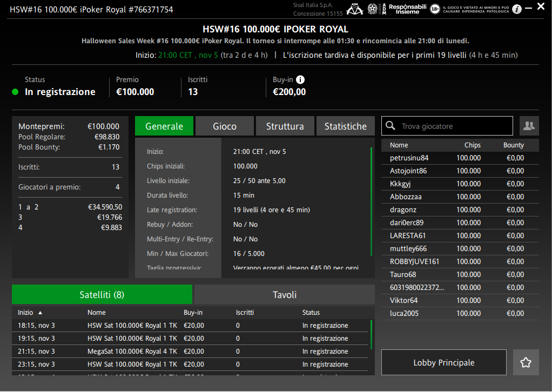The width and height of the screenshot is (552, 392).
Task: Open the Gioco tab
Action: tap(225, 126)
